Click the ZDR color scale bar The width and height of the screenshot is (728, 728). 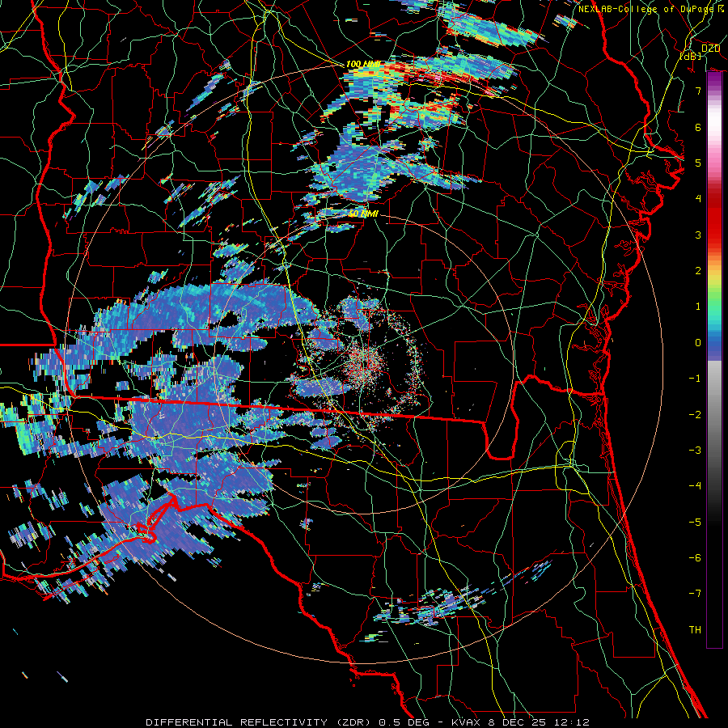pos(714,360)
